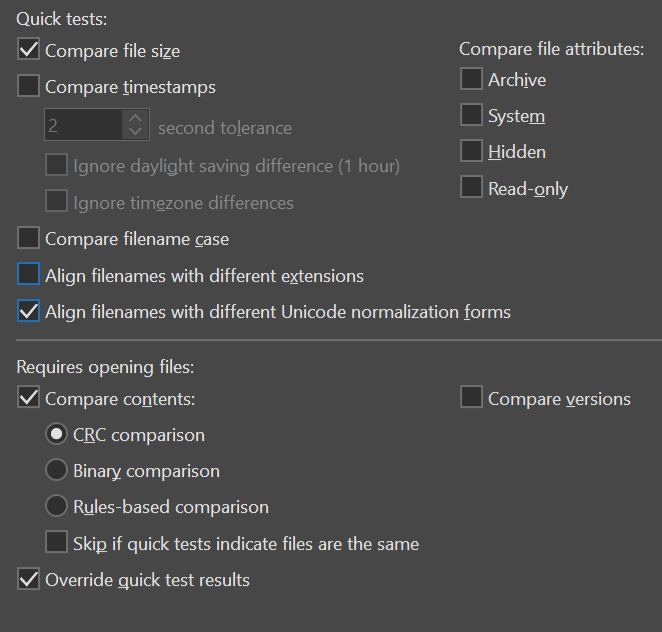Enable the Compare timestamps checkbox
The width and height of the screenshot is (662, 632).
[x=29, y=87]
